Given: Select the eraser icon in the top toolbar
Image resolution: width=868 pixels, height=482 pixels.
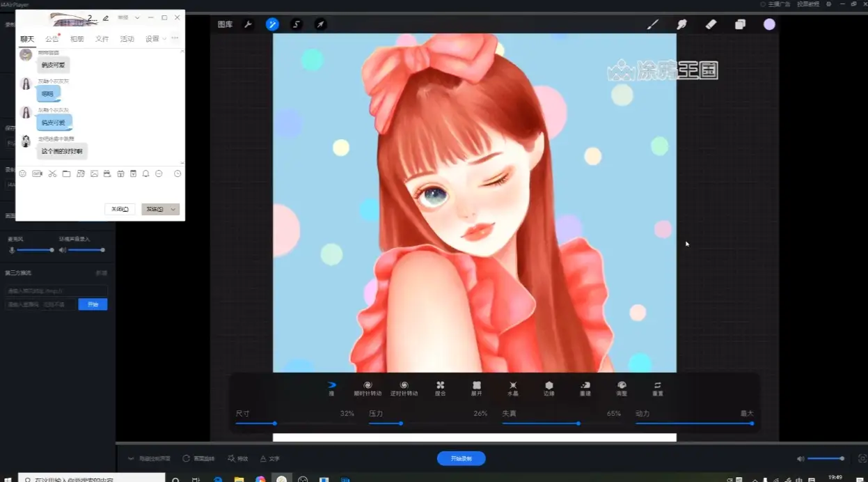Looking at the screenshot, I should pos(711,24).
